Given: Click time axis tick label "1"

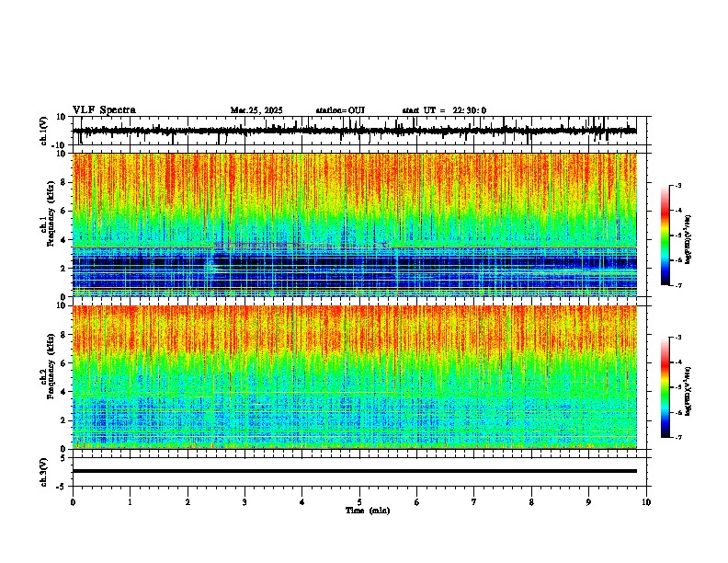Looking at the screenshot, I should coord(130,502).
